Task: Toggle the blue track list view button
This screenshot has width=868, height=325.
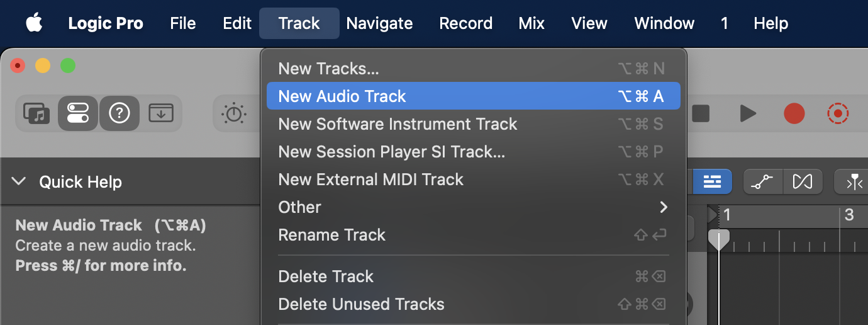Action: coord(712,182)
